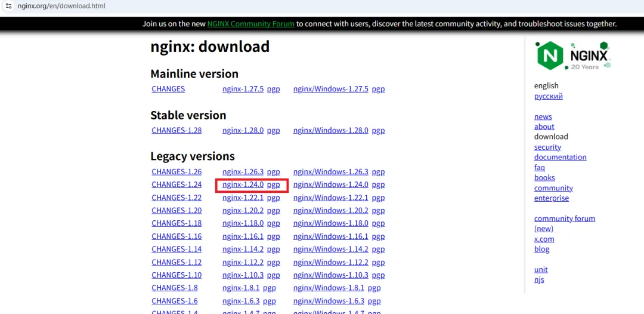Open CHANGES-1.26 link
Image resolution: width=644 pixels, height=314 pixels.
tap(177, 172)
